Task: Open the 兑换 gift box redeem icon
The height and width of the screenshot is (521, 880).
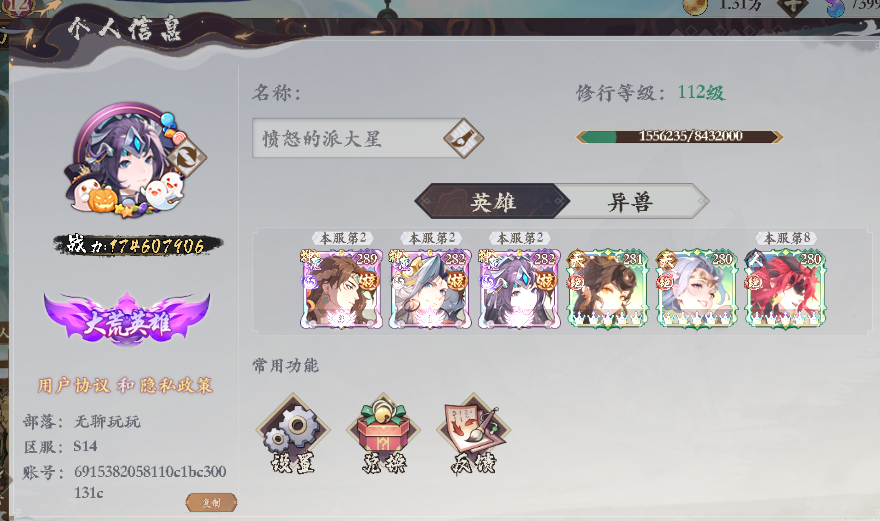Action: coord(383,433)
